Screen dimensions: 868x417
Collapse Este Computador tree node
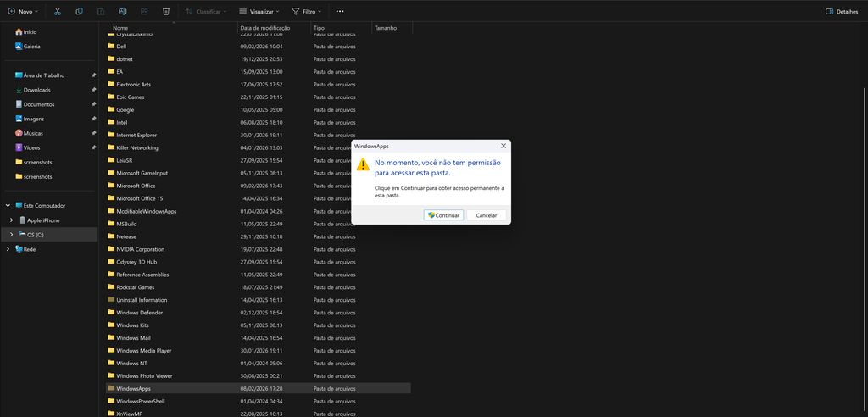(x=8, y=205)
